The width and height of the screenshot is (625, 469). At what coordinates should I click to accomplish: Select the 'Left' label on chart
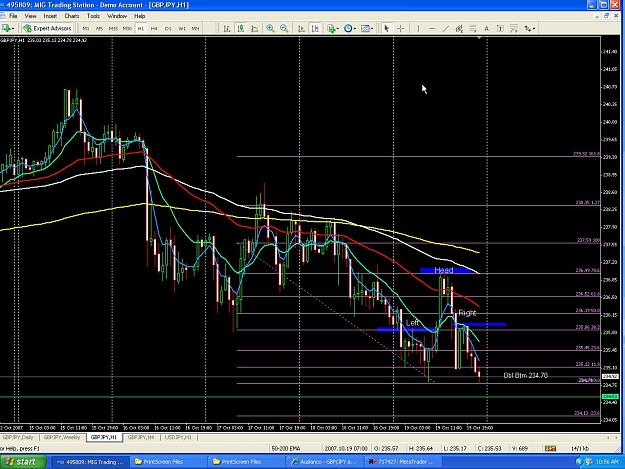tap(413, 323)
